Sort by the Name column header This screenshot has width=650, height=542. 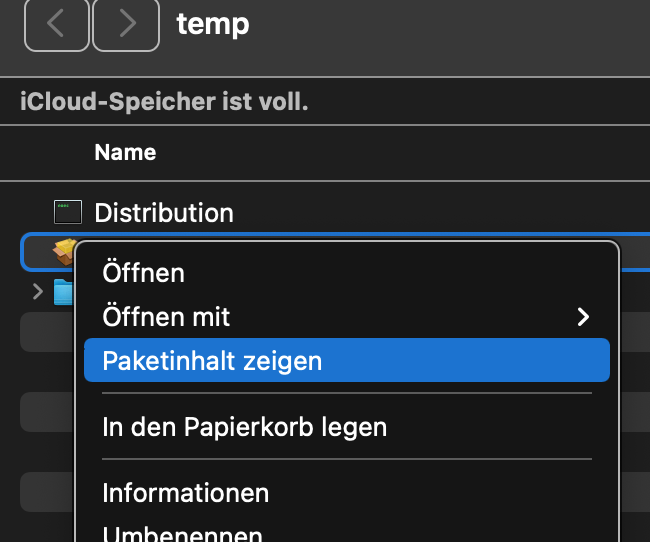125,153
